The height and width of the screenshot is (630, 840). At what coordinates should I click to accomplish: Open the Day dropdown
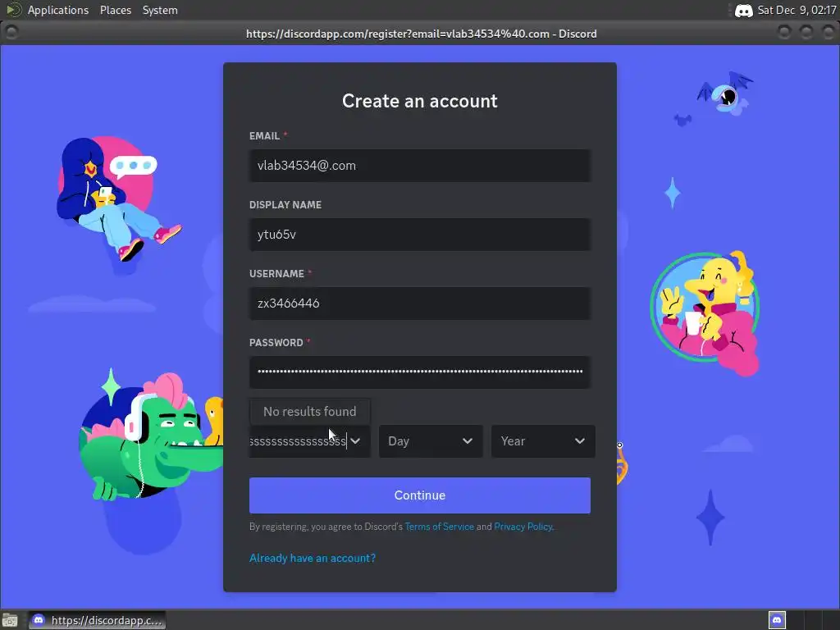pyautogui.click(x=431, y=441)
